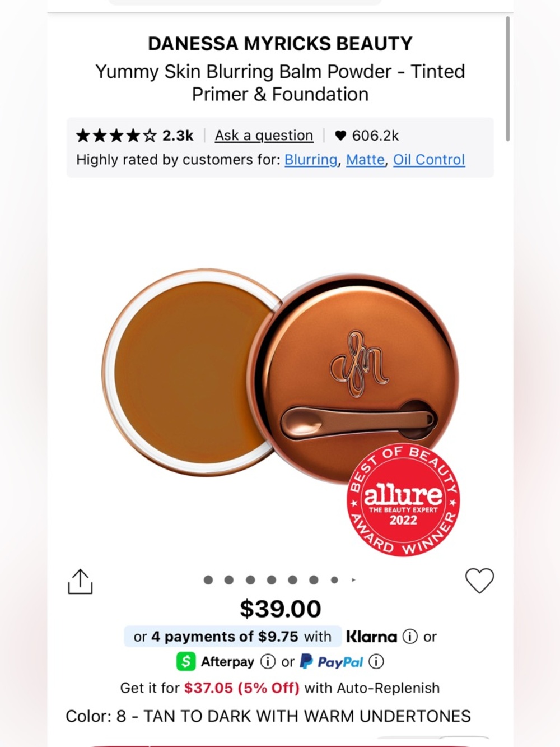Click the PayPal logo
Viewport: 560px width, 747px height.
click(332, 662)
